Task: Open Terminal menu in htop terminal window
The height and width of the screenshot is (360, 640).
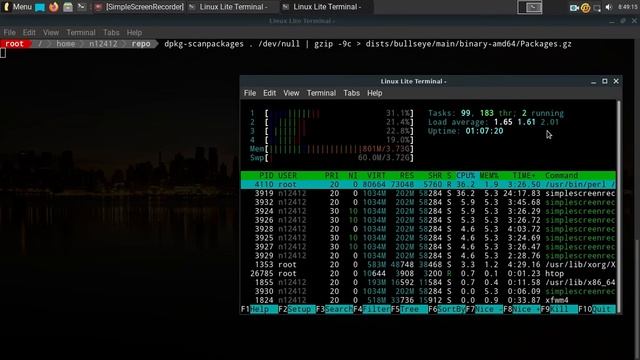Action: pyautogui.click(x=321, y=93)
